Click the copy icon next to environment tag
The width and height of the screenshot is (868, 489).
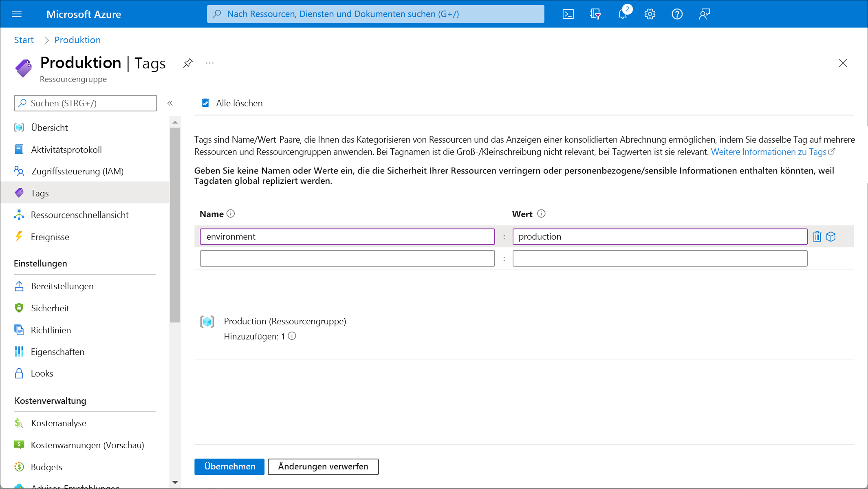pos(832,237)
